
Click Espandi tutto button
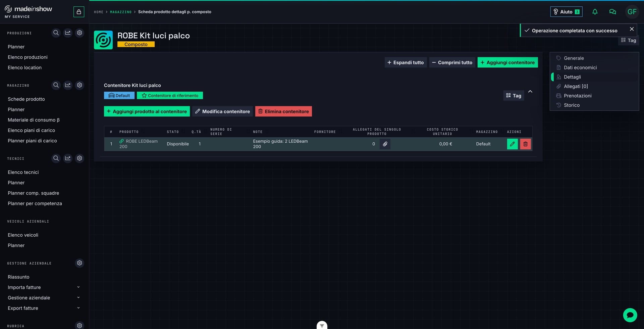406,62
